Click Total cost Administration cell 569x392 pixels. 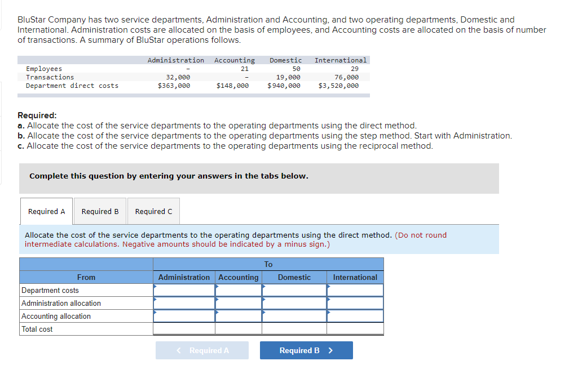click(184, 329)
